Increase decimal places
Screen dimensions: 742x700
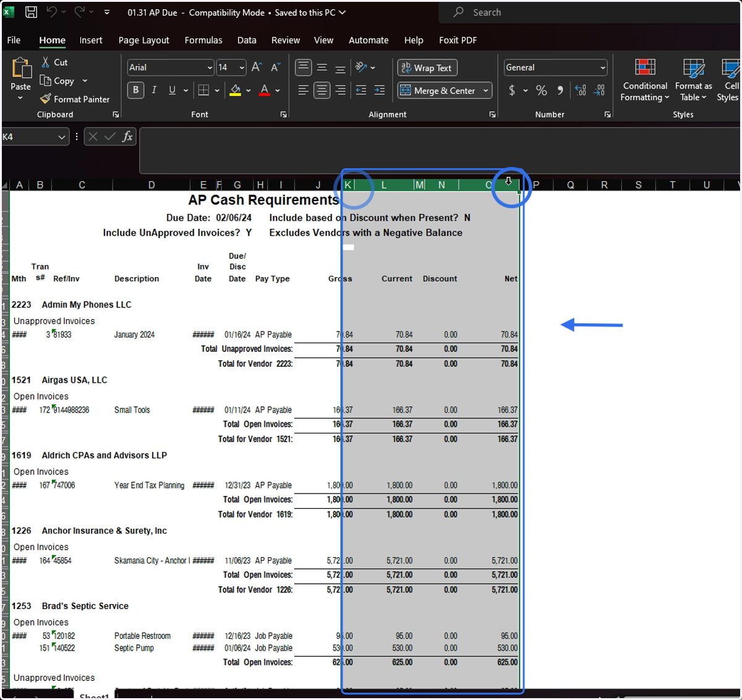pyautogui.click(x=581, y=90)
